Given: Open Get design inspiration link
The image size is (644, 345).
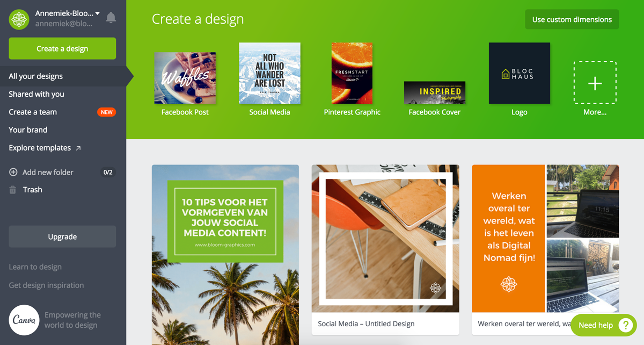Looking at the screenshot, I should pyautogui.click(x=46, y=285).
